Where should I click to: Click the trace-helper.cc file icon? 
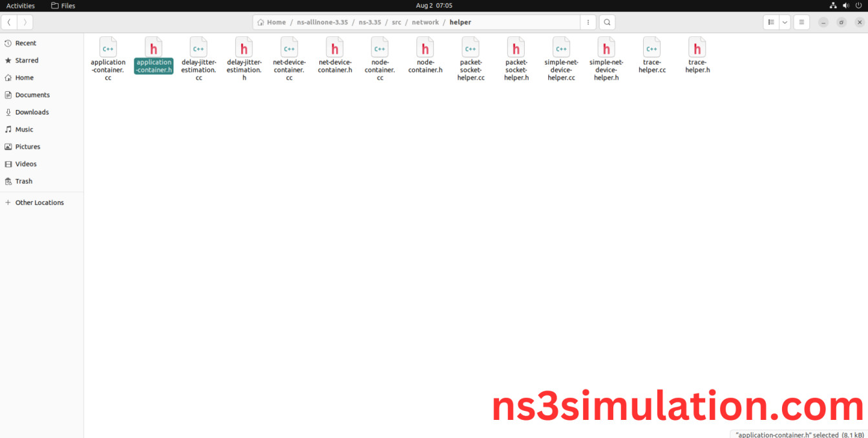click(x=651, y=48)
